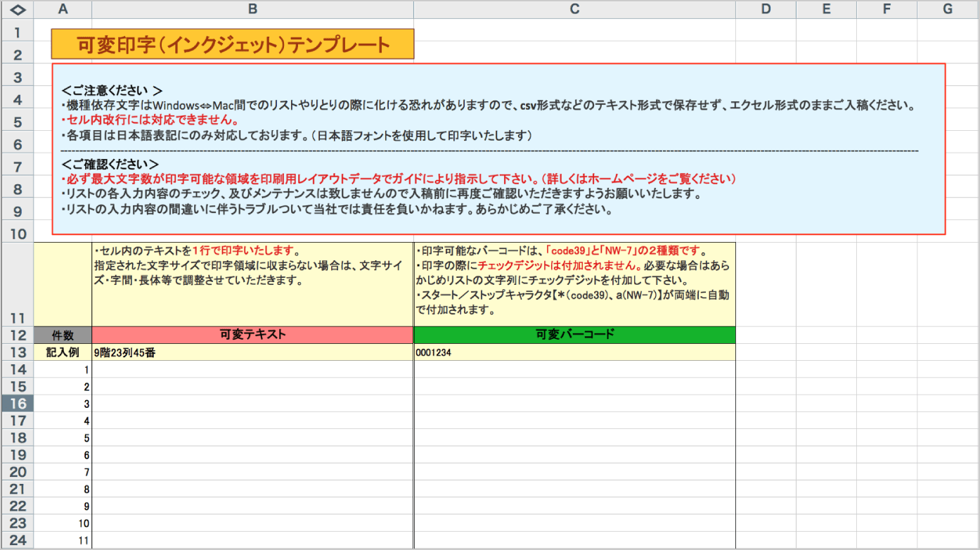Select column D header
The width and height of the screenshot is (980, 550).
(x=766, y=9)
